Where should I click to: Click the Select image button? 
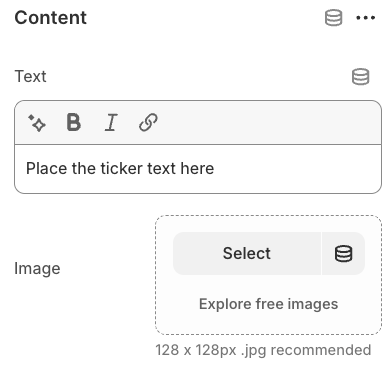(247, 253)
